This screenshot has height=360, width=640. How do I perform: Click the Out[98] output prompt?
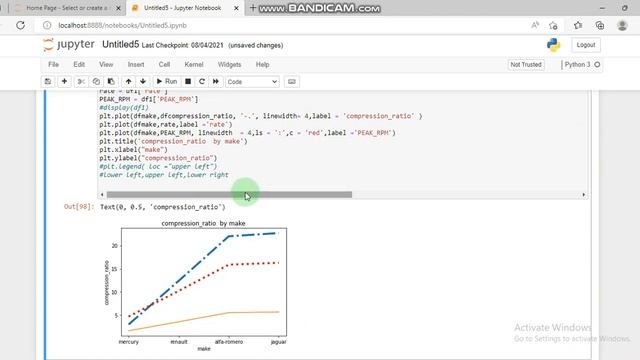pyautogui.click(x=79, y=207)
